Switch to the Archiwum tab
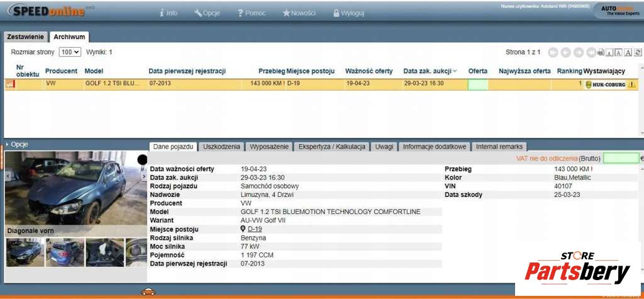The width and height of the screenshot is (644, 299). point(69,37)
